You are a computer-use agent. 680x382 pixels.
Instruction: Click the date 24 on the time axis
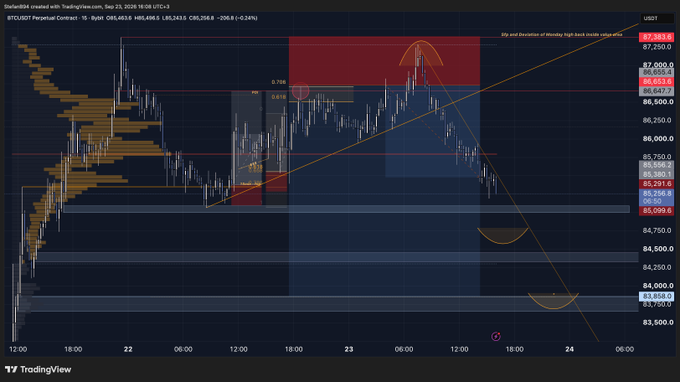pos(569,349)
